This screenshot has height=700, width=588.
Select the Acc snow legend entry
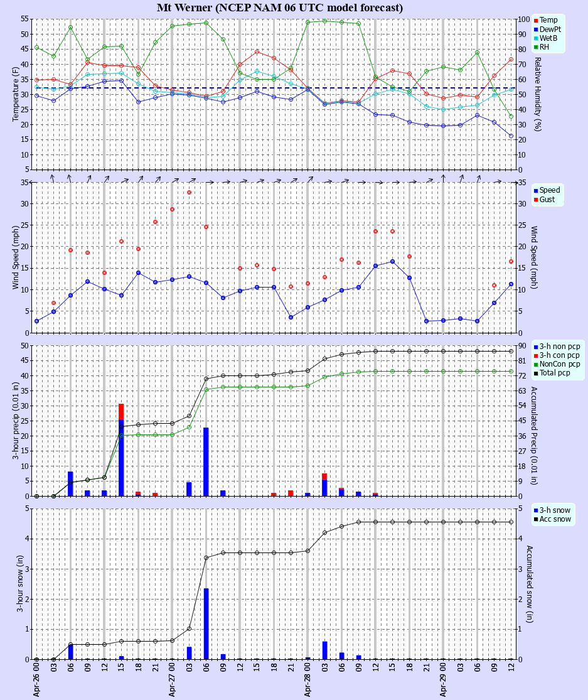[555, 519]
